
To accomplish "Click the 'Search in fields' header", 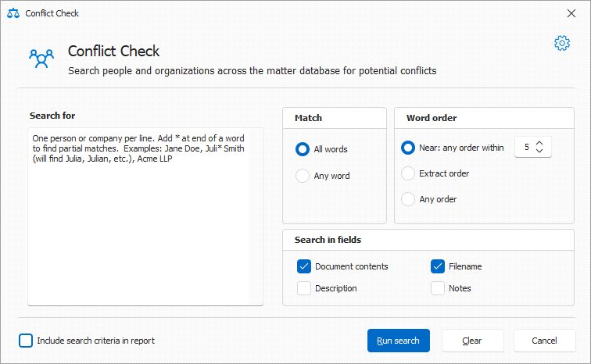I will [x=328, y=240].
